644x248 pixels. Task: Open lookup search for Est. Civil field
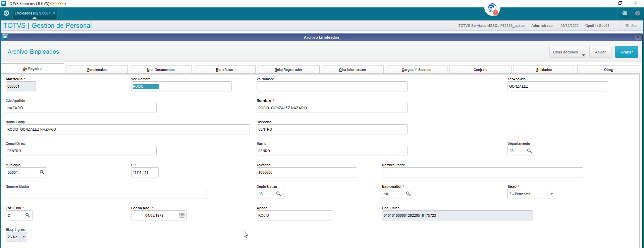pos(28,215)
